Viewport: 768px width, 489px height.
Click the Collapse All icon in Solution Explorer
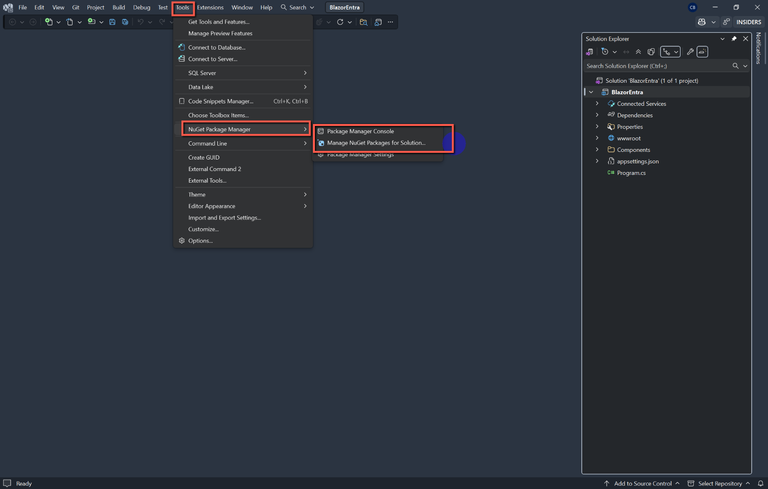(638, 52)
